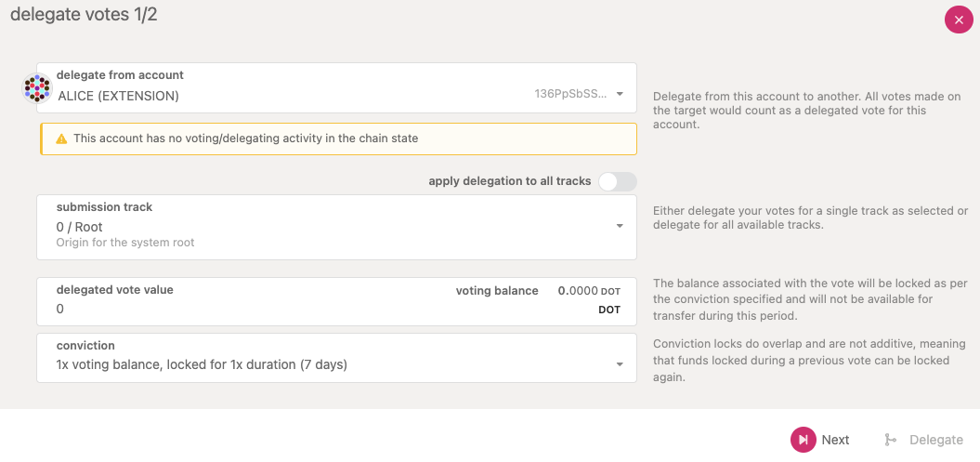The width and height of the screenshot is (980, 462).
Task: Choose the '0 / Root' track entry
Action: (x=80, y=227)
